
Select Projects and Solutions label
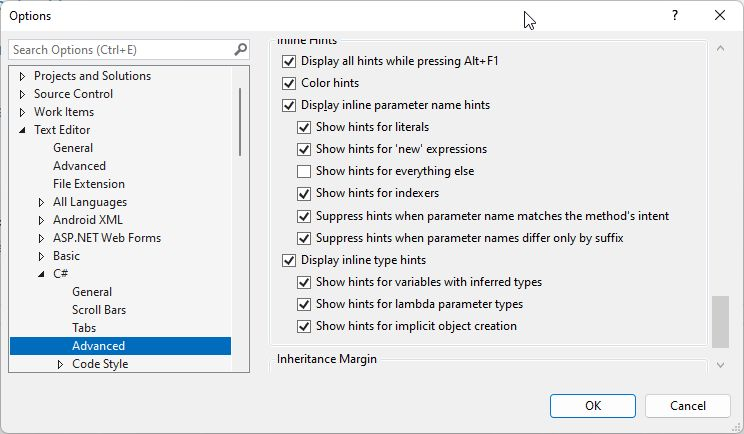(93, 76)
